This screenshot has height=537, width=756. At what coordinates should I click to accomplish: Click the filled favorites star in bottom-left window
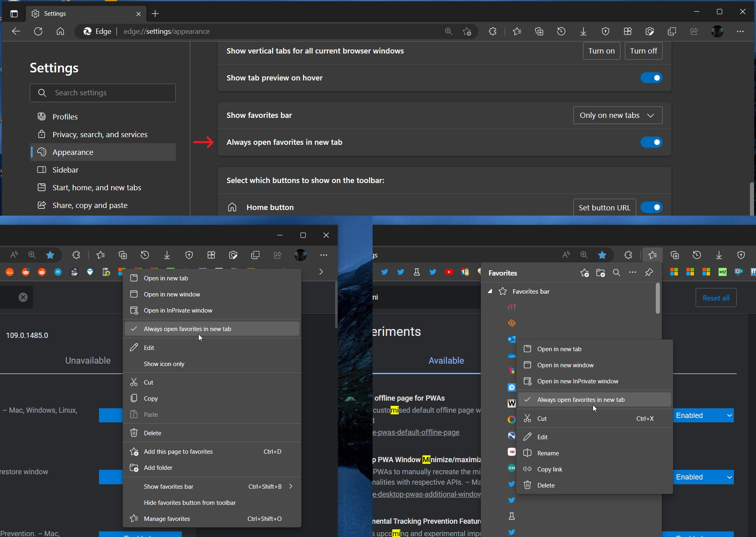click(x=50, y=255)
